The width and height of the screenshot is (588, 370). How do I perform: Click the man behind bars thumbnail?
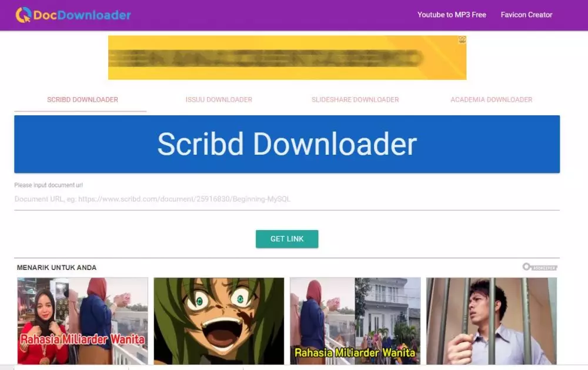(x=492, y=321)
